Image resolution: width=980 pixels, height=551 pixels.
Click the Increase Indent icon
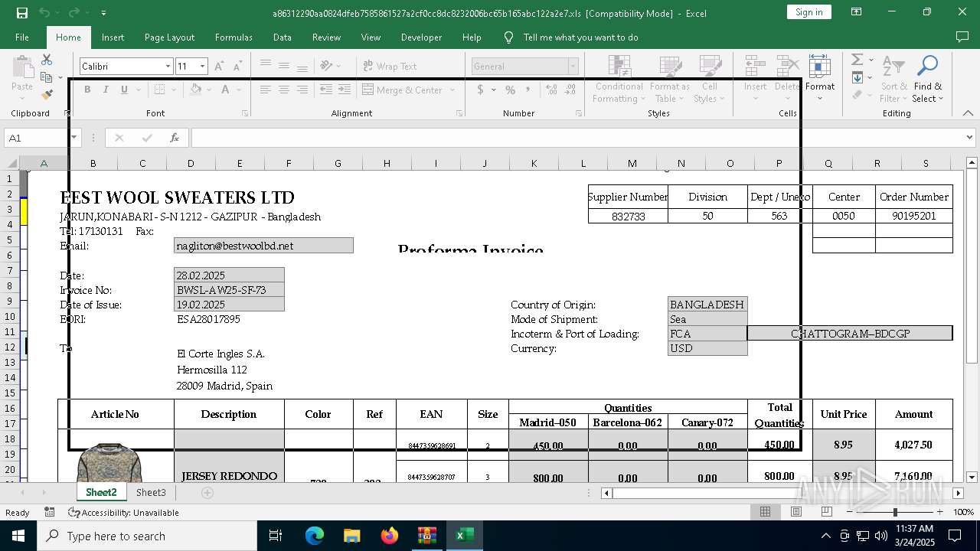pos(344,90)
